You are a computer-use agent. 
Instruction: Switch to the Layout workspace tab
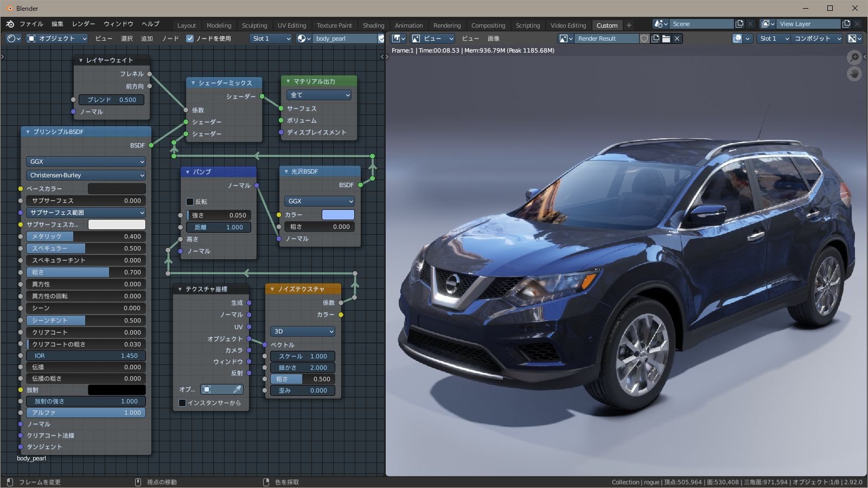click(x=187, y=25)
